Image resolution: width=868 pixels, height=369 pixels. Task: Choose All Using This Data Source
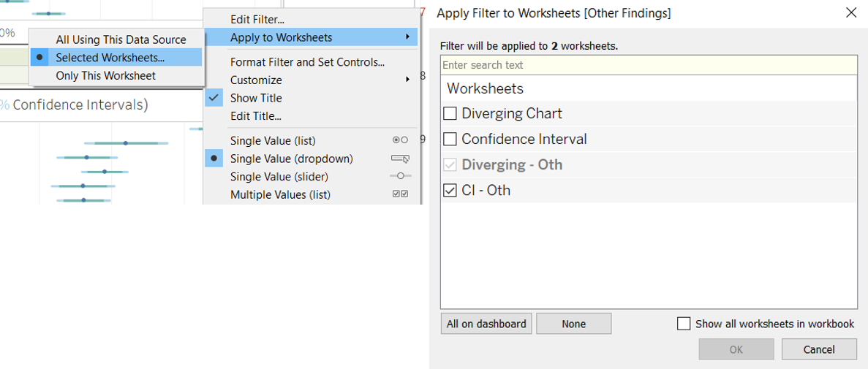[x=121, y=39]
